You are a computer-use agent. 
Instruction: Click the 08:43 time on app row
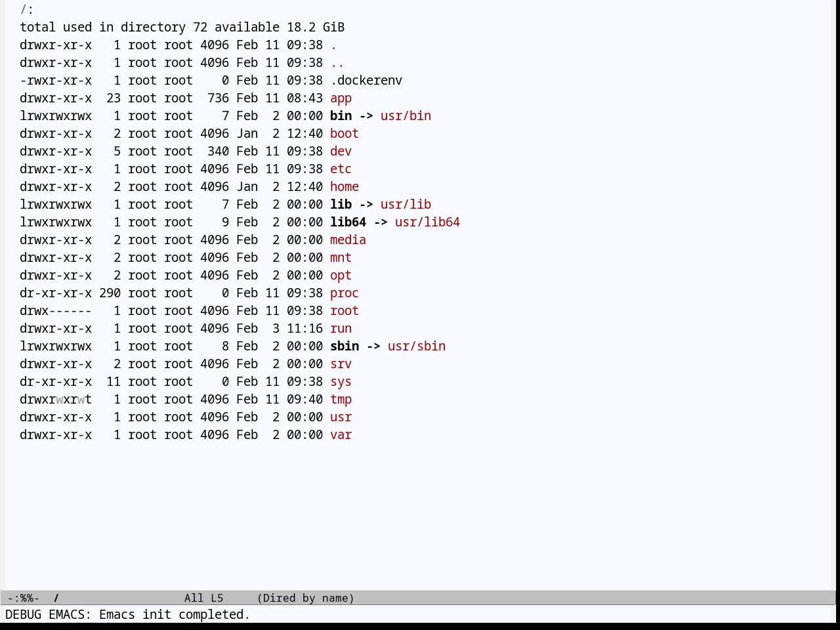(x=304, y=98)
